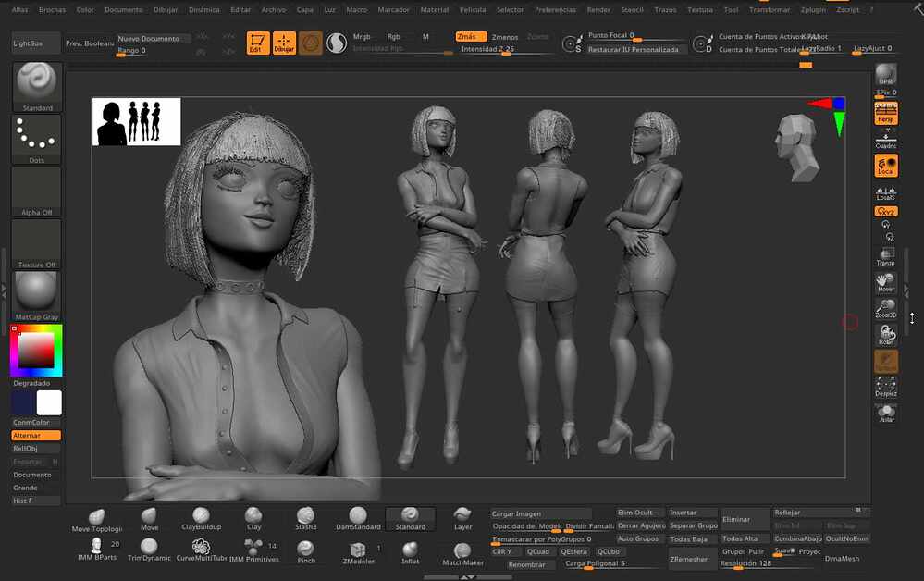The height and width of the screenshot is (581, 924).
Task: Select the Layer brush
Action: tap(462, 519)
